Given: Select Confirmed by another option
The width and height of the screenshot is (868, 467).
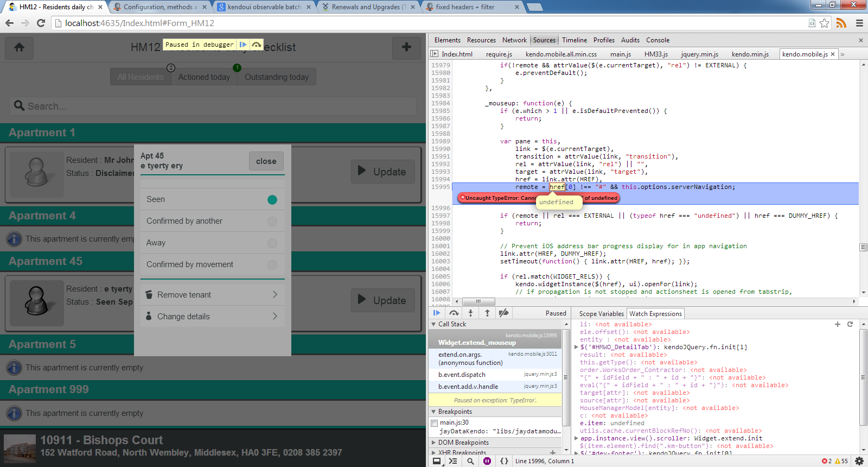Looking at the screenshot, I should click(212, 221).
